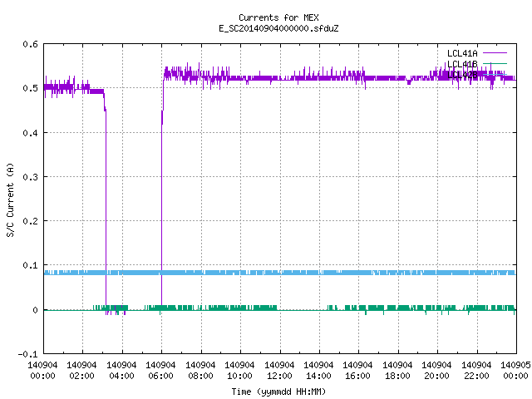The image size is (532, 399).
Task: Click the x-axis time label "08:00"
Action: coord(200,376)
